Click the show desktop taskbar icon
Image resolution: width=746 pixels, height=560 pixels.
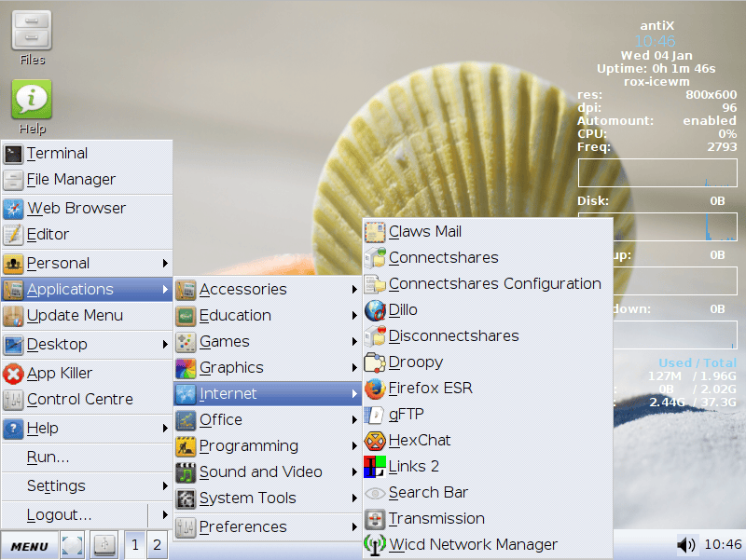(73, 545)
